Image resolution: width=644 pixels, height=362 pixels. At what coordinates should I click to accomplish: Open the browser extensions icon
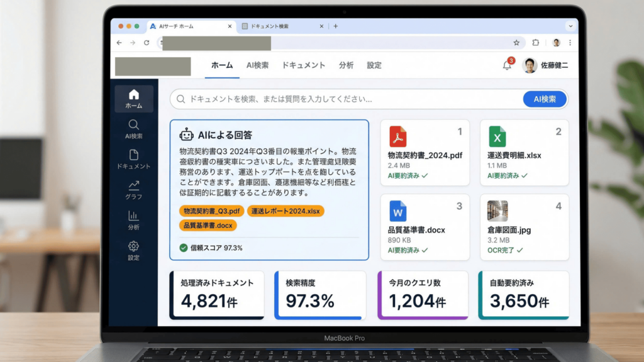(536, 43)
